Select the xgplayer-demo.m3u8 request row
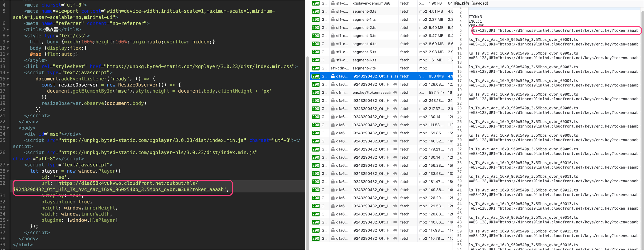 (x=371, y=3)
